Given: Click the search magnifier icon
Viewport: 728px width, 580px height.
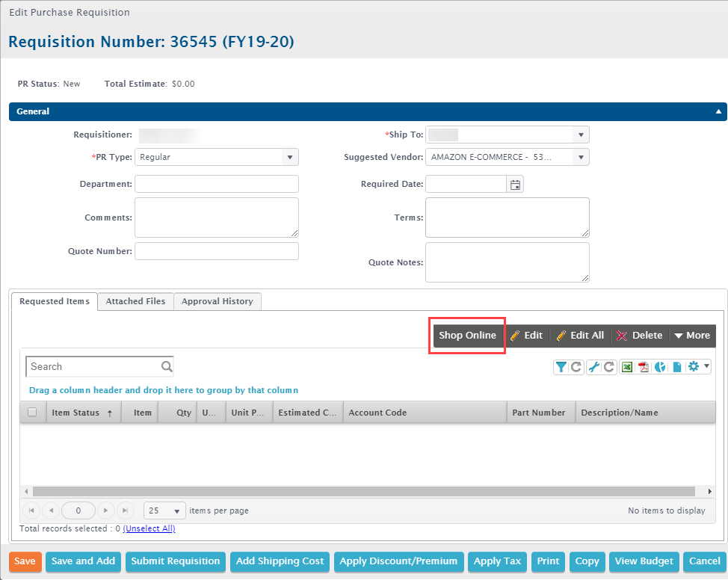Looking at the screenshot, I should point(167,367).
